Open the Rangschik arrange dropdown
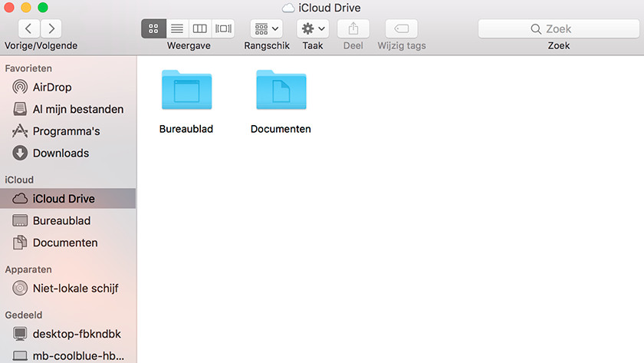The height and width of the screenshot is (363, 644). [267, 28]
